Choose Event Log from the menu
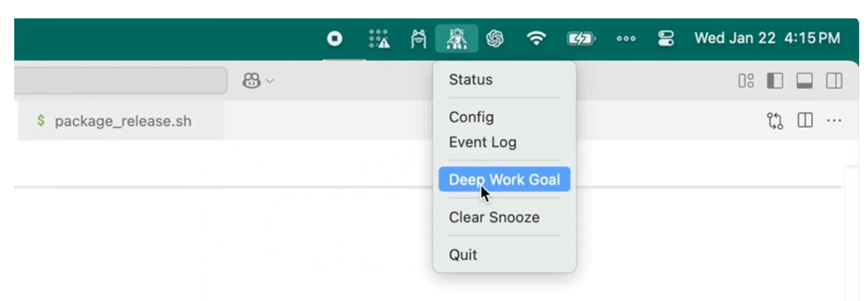 point(483,142)
